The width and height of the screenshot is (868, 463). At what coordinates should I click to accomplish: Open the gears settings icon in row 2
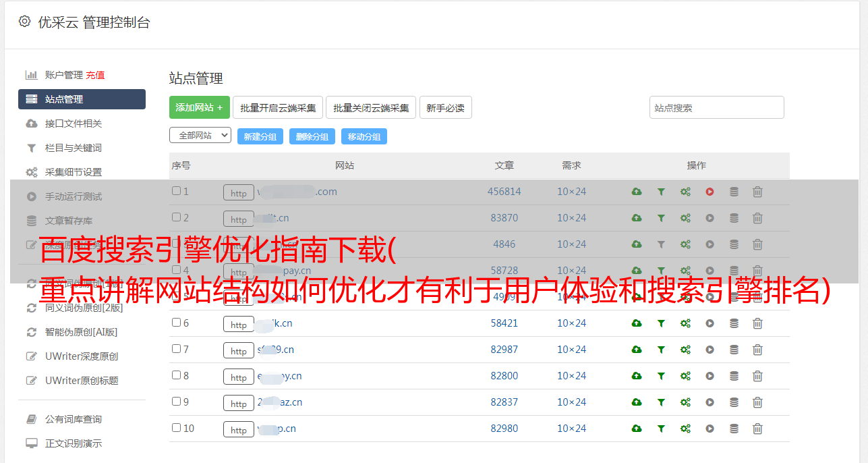[685, 218]
